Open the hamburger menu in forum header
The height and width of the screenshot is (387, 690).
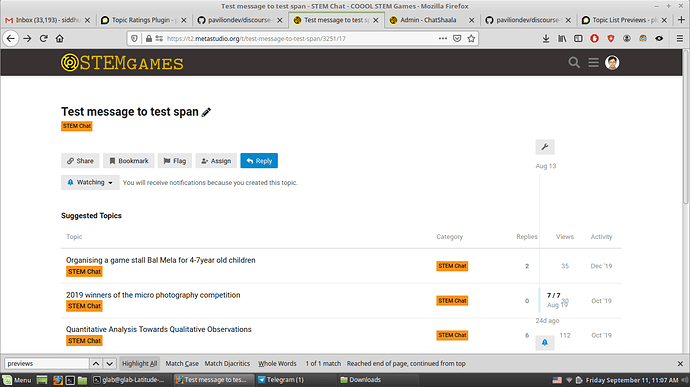pyautogui.click(x=593, y=63)
